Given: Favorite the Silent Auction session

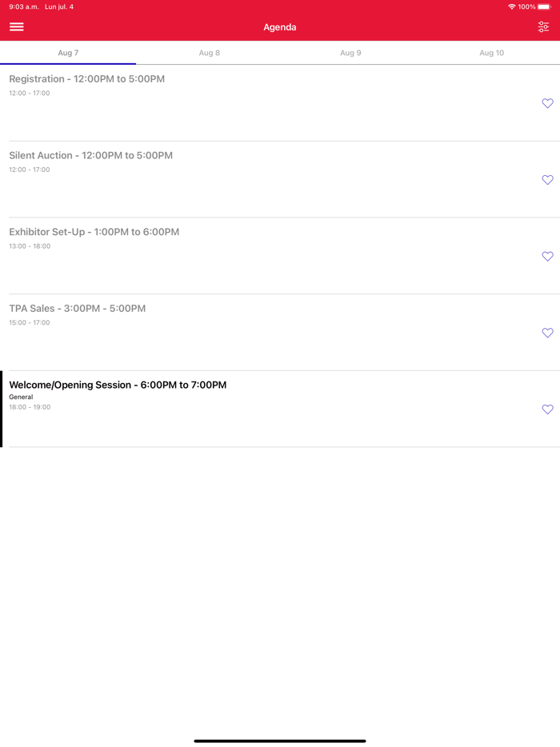Looking at the screenshot, I should [x=547, y=180].
